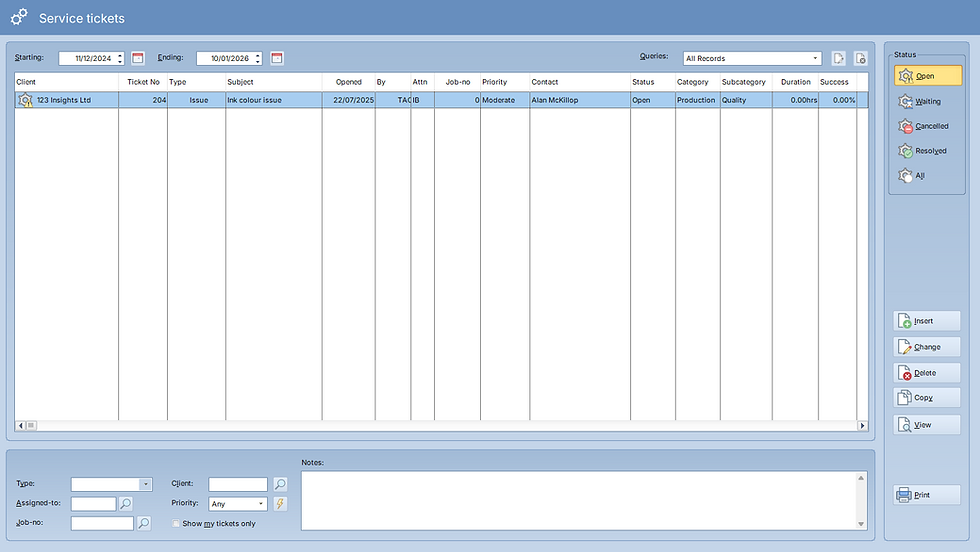Image resolution: width=980 pixels, height=552 pixels.
Task: Click the Copy button
Action: coord(927,398)
